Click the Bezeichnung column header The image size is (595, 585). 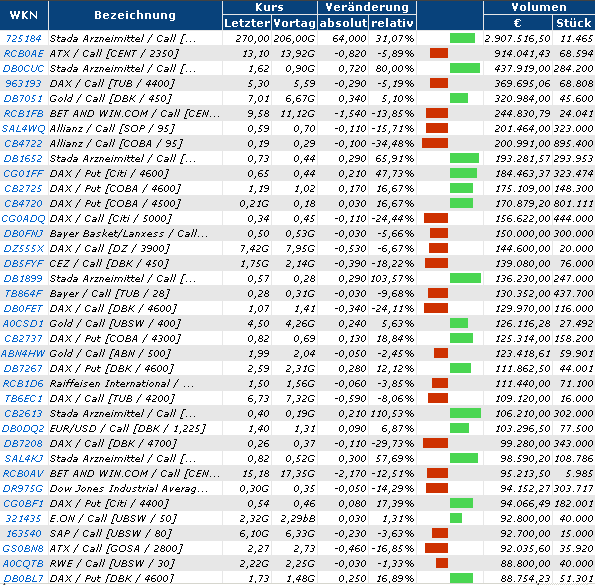pyautogui.click(x=135, y=15)
